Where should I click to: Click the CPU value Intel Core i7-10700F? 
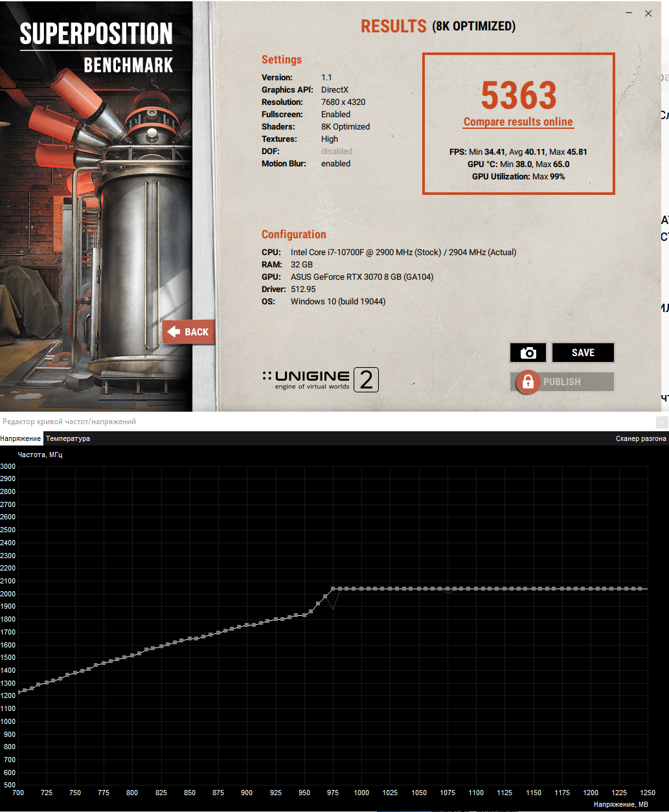[x=403, y=253]
